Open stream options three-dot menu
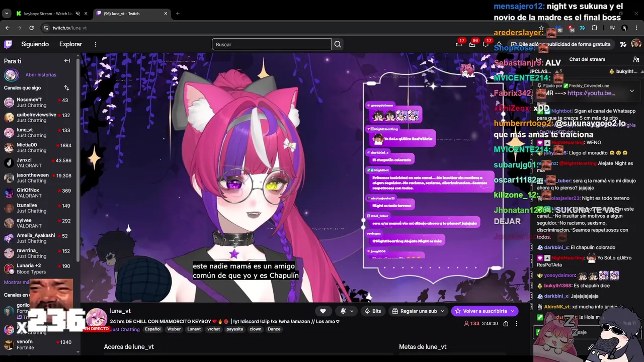 pos(516,324)
